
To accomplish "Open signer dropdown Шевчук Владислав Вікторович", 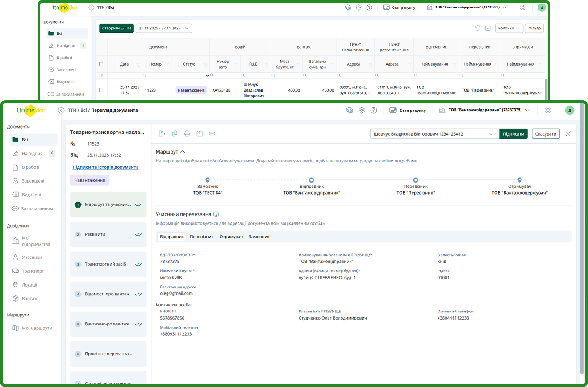I will point(434,134).
